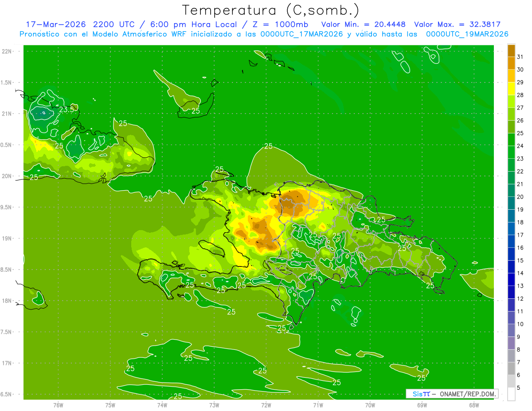Click the blue legend swatch between 15 and 16
This screenshot has width=532, height=411.
[511, 254]
